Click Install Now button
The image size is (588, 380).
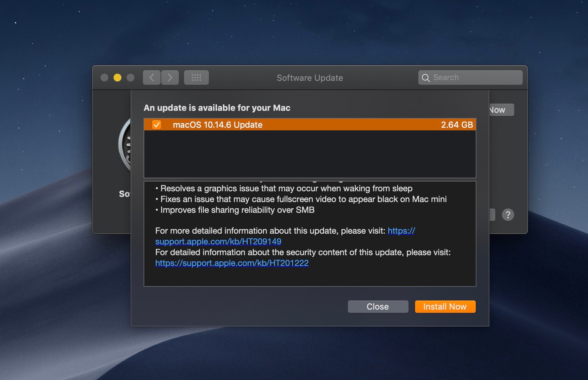point(445,307)
